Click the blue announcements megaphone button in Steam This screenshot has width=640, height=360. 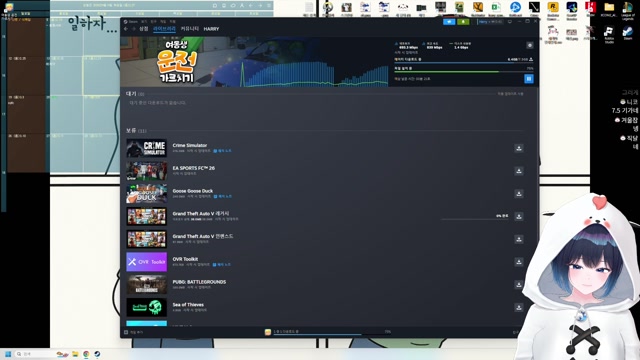tap(449, 22)
